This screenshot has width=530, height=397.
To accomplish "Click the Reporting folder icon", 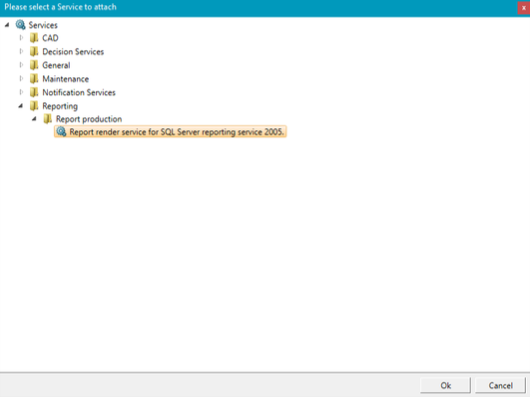I will tap(34, 106).
